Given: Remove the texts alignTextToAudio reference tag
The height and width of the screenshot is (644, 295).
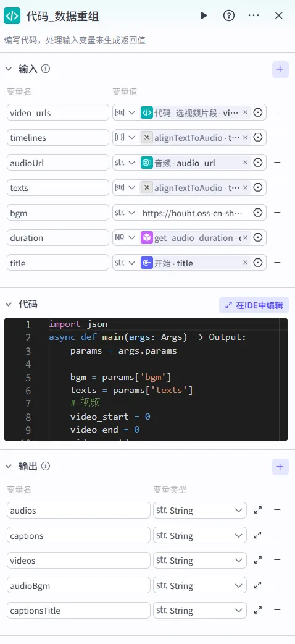Looking at the screenshot, I should 246,188.
